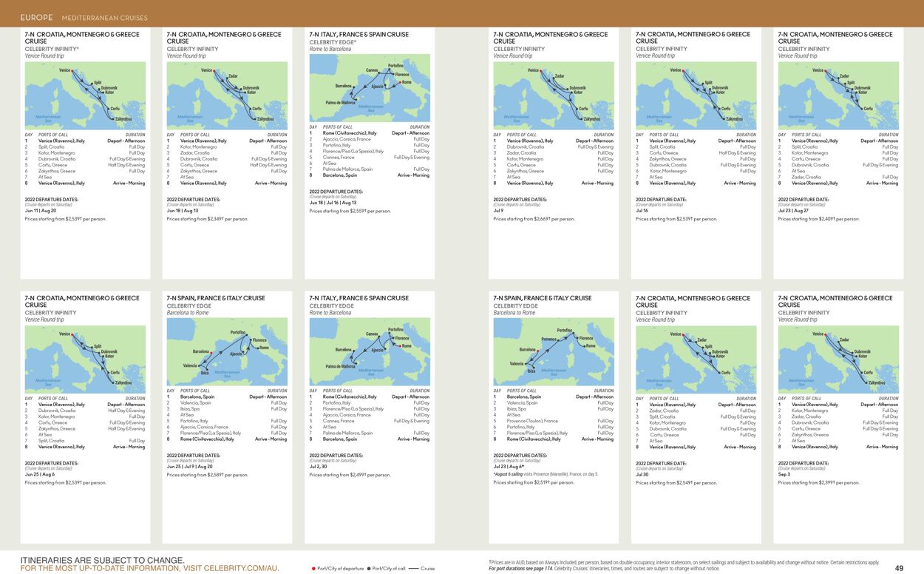Click the Palma de Mallorca marker on the Edge map
The image size is (924, 574).
point(356,99)
